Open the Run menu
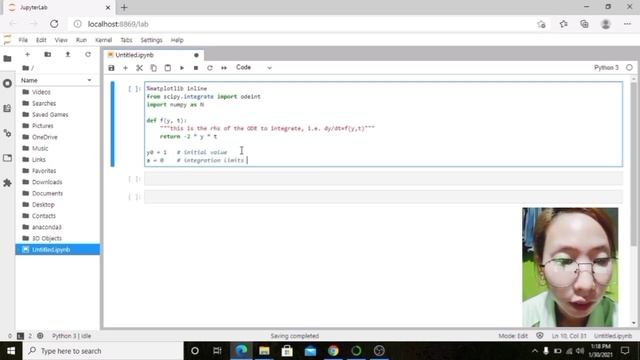The image size is (640, 360). click(81, 40)
